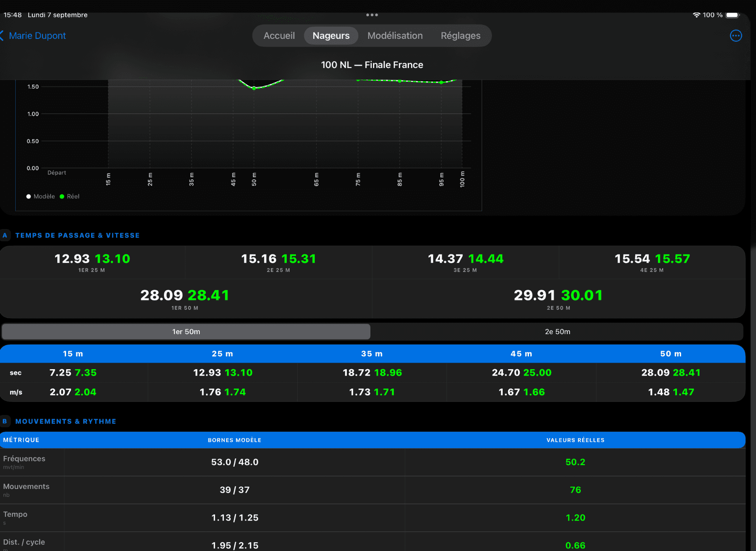Click the 25.00 real time at 45 m
756x551 pixels.
[537, 373]
